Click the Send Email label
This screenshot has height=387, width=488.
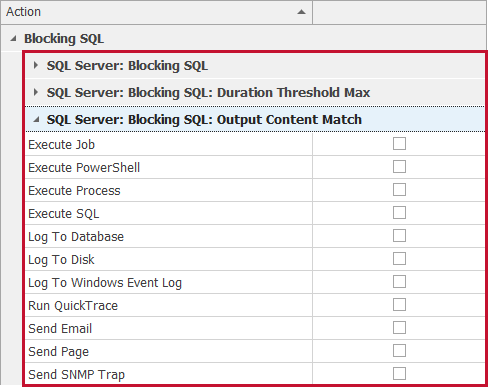pyautogui.click(x=60, y=329)
